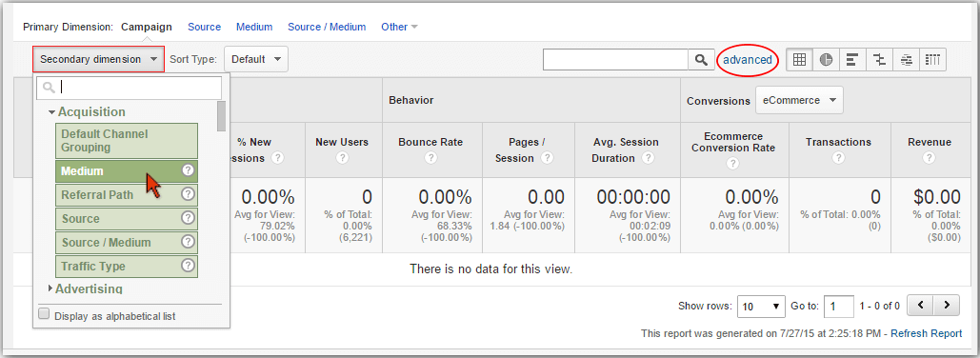Click the $0.00 revenue value
Viewport: 980px width, 358px height.
pos(937,197)
